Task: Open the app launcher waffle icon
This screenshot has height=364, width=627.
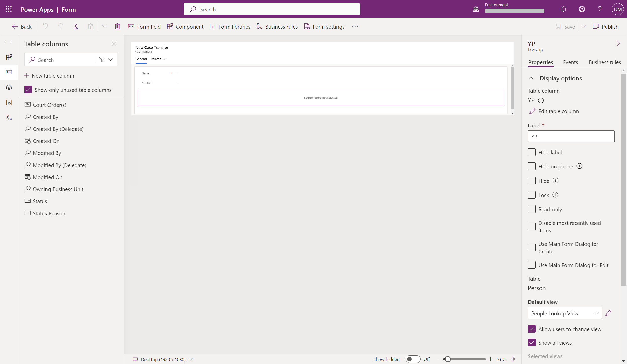Action: 9,9
